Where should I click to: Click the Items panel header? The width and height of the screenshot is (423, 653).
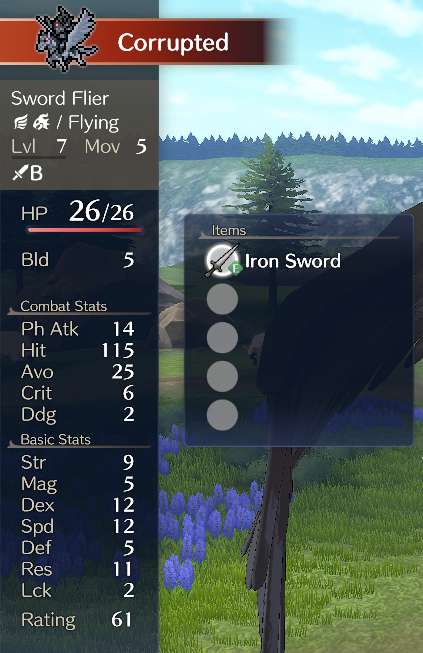229,230
